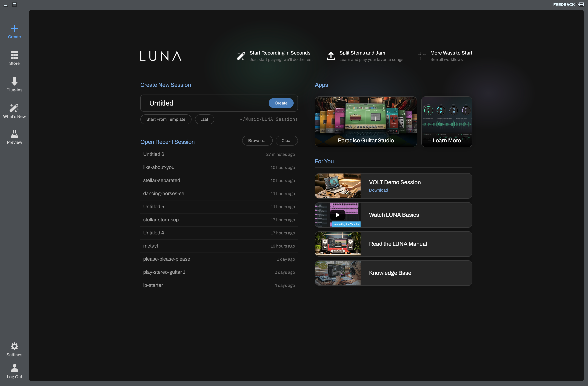Image resolution: width=588 pixels, height=386 pixels.
Task: Open recent session Untitled 4
Action: [x=219, y=233]
